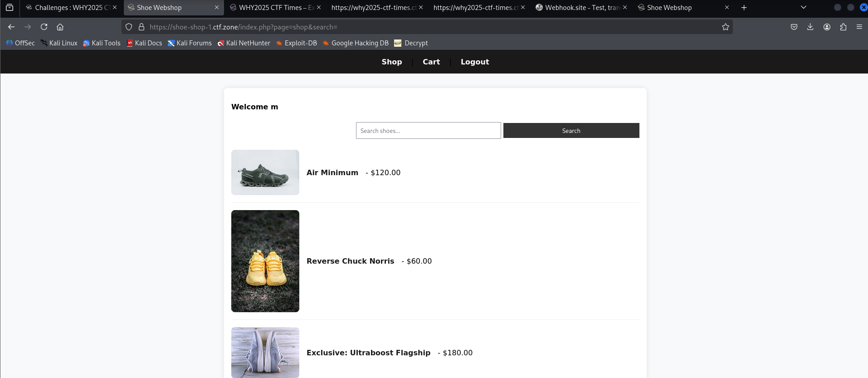Viewport: 868px width, 378px height.
Task: Bookmark this page with star icon
Action: coord(725,27)
